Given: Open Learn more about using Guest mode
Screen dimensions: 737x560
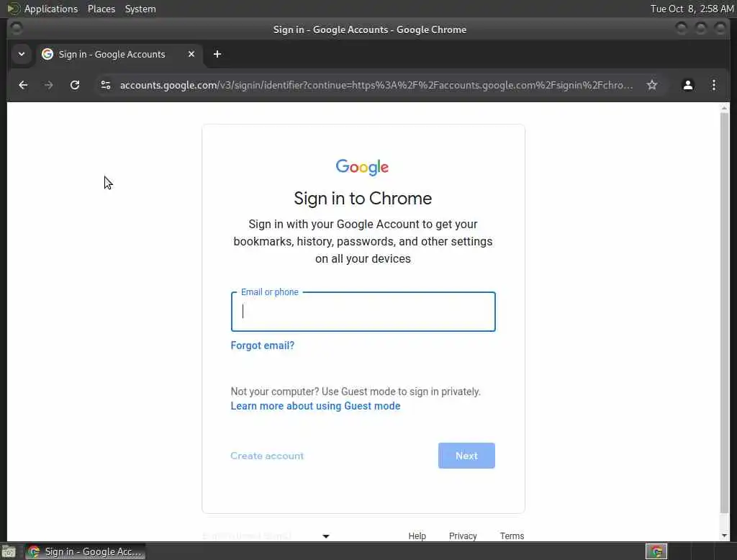Looking at the screenshot, I should [315, 406].
